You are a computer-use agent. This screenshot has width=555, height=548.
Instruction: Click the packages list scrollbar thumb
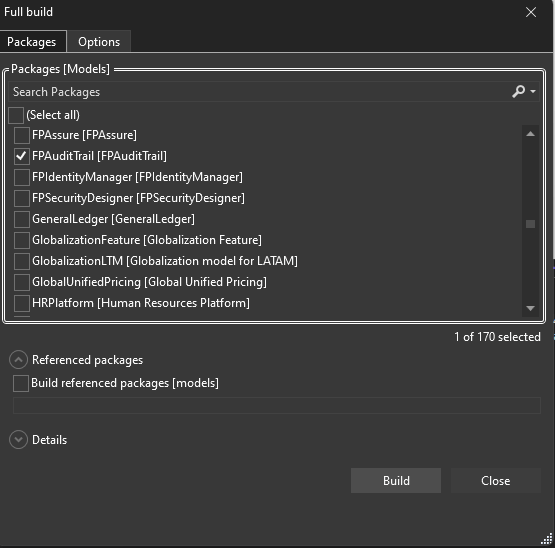[530, 224]
